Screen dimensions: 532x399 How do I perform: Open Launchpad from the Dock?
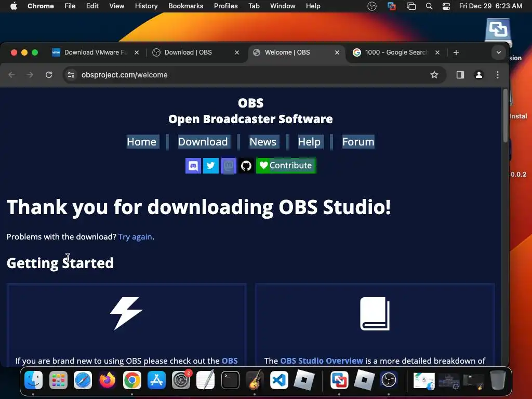pos(58,380)
